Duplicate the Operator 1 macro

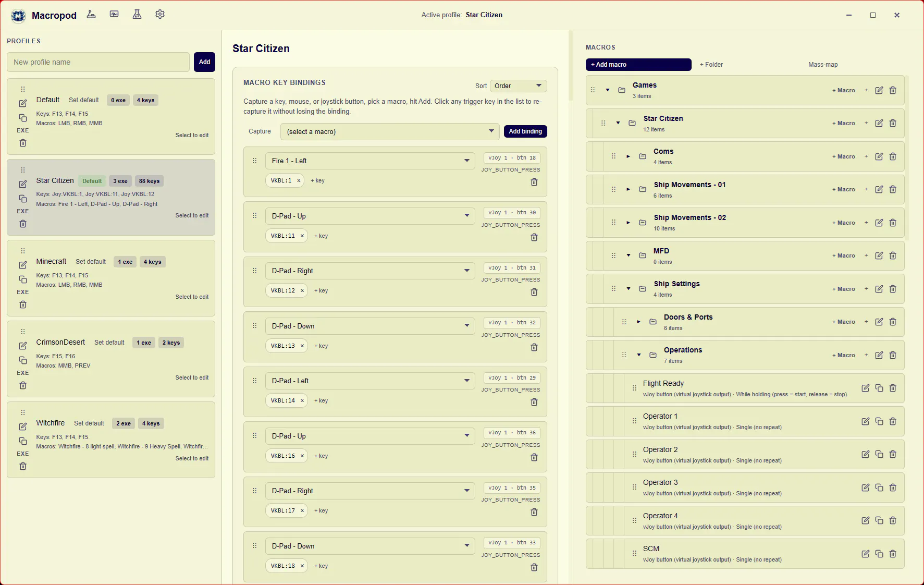[879, 421]
